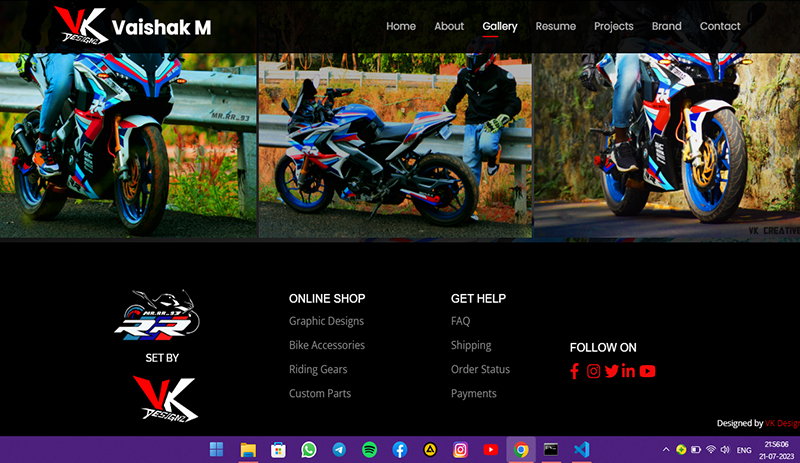Open the middle motorcycle gallery photo

(395, 145)
